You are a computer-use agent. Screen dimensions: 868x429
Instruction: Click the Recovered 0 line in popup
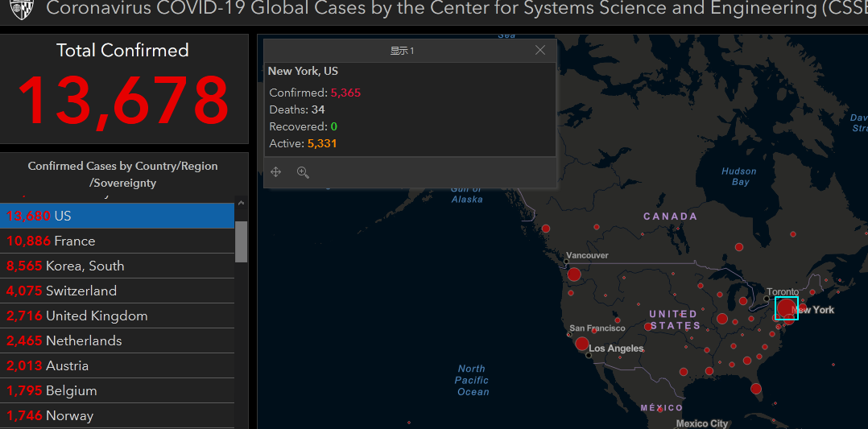pyautogui.click(x=304, y=126)
